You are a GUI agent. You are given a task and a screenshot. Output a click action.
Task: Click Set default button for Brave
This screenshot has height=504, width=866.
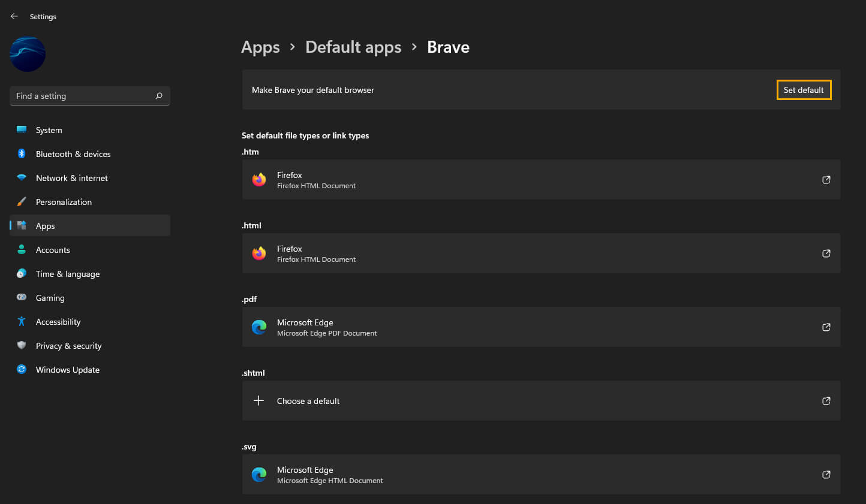click(x=804, y=90)
